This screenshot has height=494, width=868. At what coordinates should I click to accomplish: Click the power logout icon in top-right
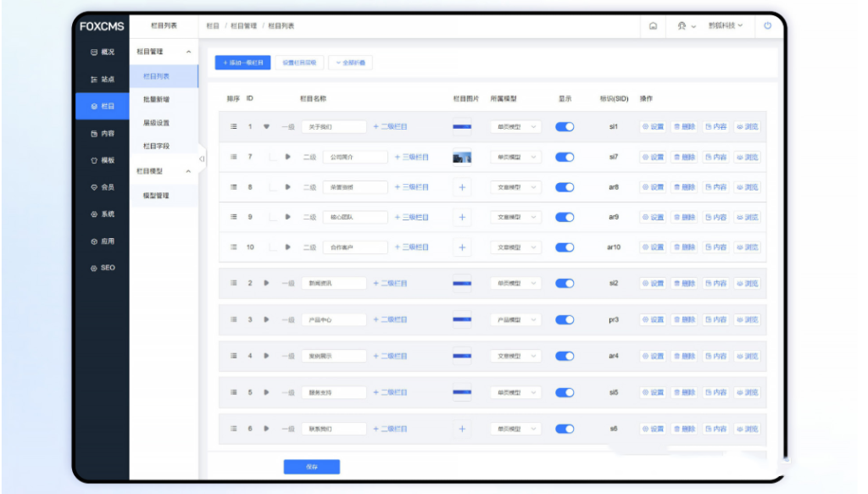point(767,26)
